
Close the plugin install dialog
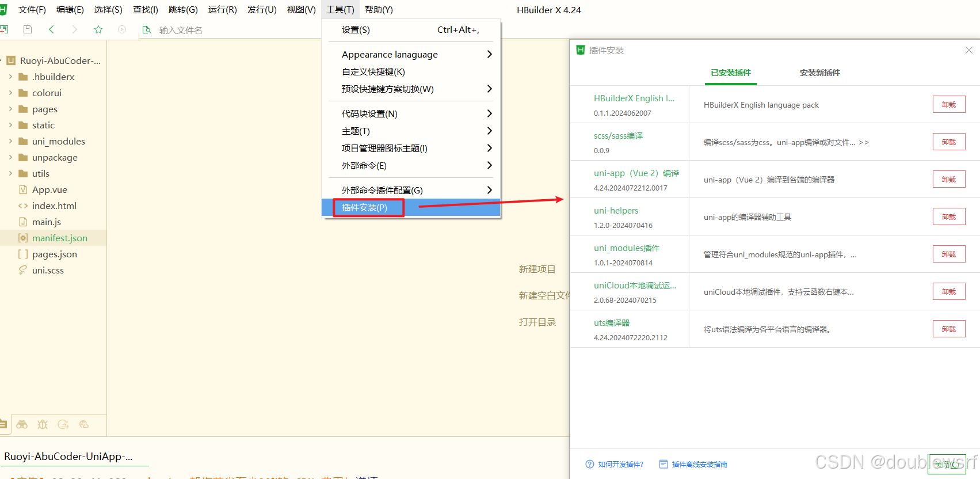point(969,50)
